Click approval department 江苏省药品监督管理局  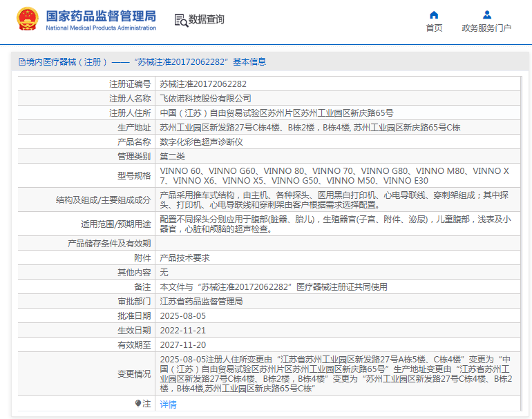201,302
